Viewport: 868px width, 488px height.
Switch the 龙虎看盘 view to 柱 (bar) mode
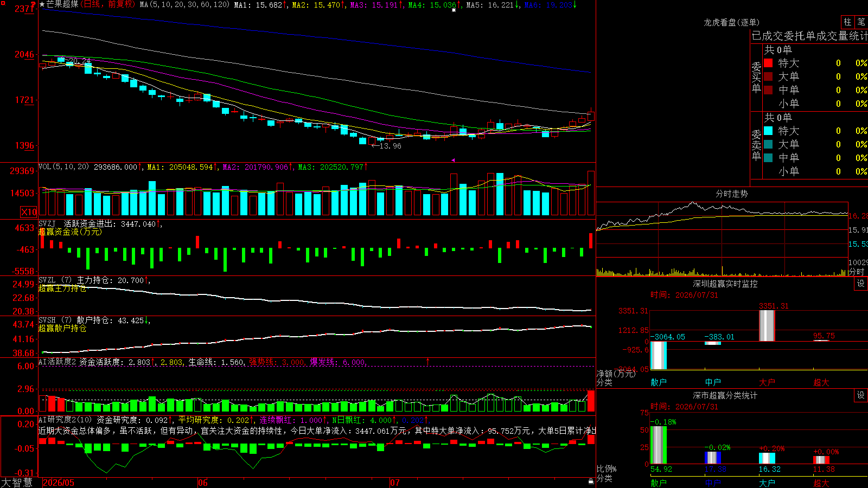[847, 22]
